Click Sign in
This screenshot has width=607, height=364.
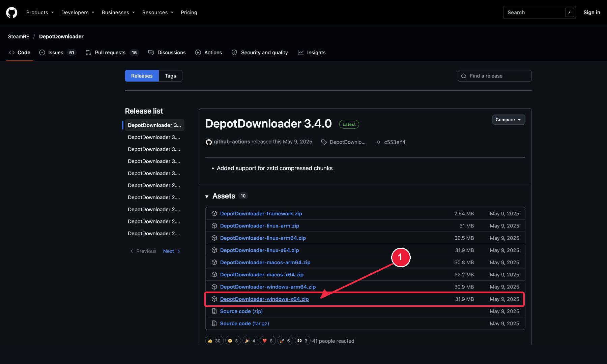[x=592, y=12]
